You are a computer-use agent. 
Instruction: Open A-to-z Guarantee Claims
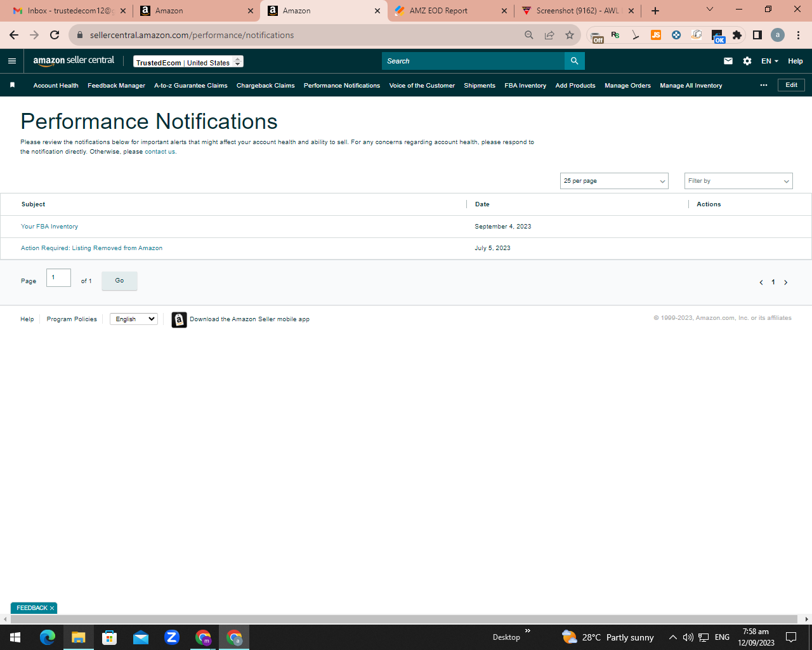coord(191,85)
